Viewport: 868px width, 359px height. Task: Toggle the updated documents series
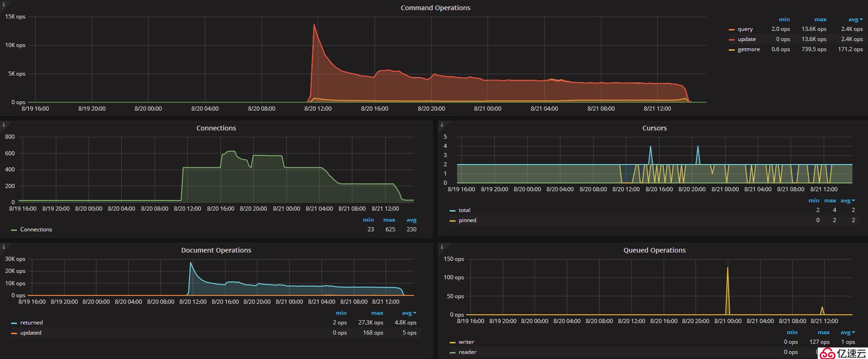[31, 333]
